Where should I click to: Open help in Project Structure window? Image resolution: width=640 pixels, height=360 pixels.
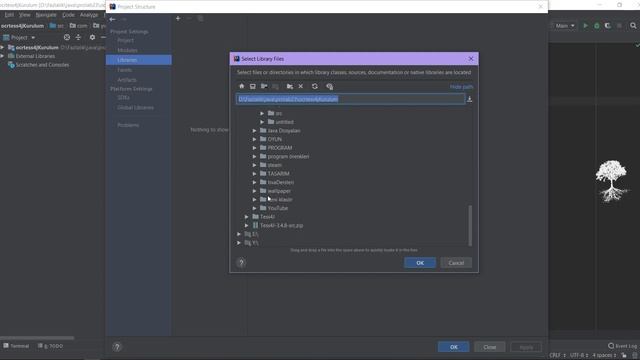tap(117, 347)
